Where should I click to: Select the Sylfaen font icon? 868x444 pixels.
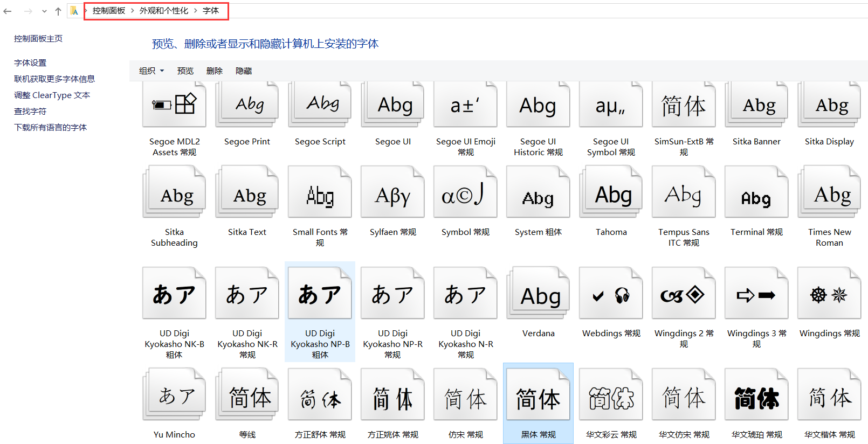pyautogui.click(x=392, y=192)
